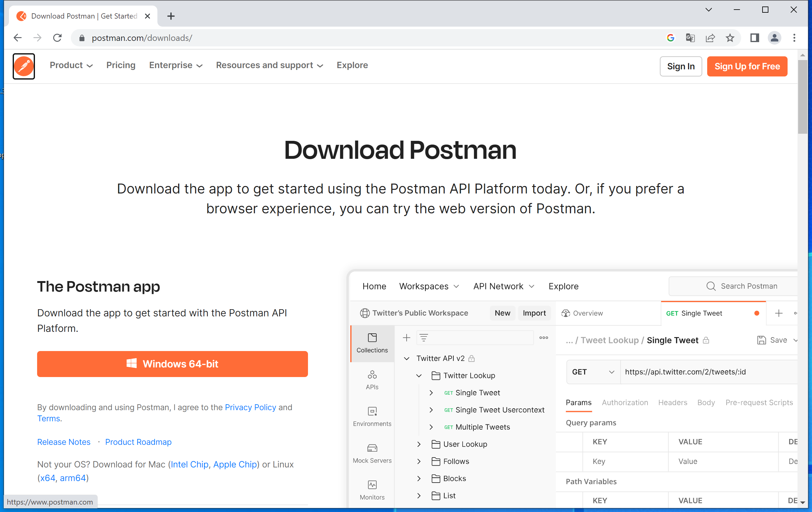
Task: Open the Release Notes link
Action: (x=64, y=442)
